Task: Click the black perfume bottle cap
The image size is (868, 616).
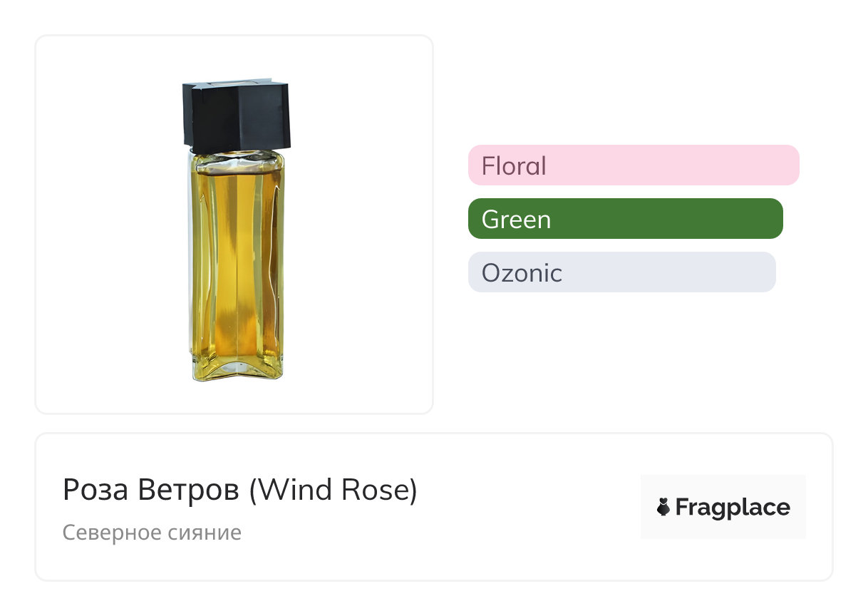Action: tap(236, 116)
